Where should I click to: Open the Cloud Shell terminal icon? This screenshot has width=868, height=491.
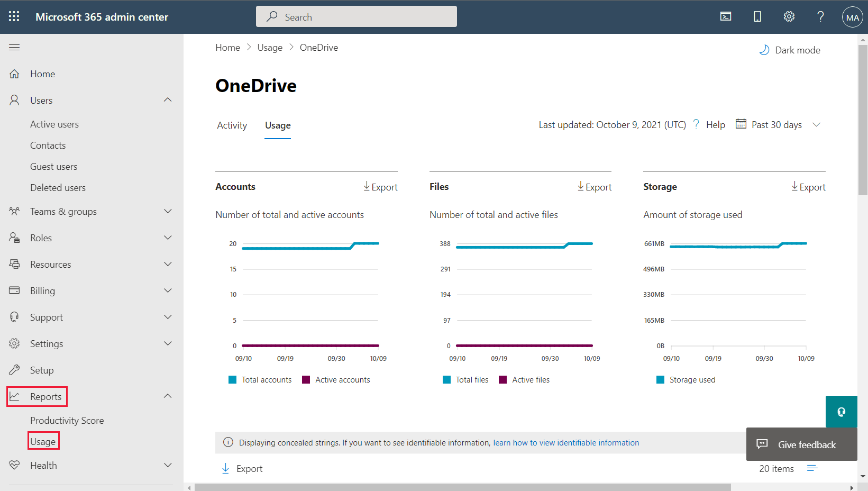point(726,16)
